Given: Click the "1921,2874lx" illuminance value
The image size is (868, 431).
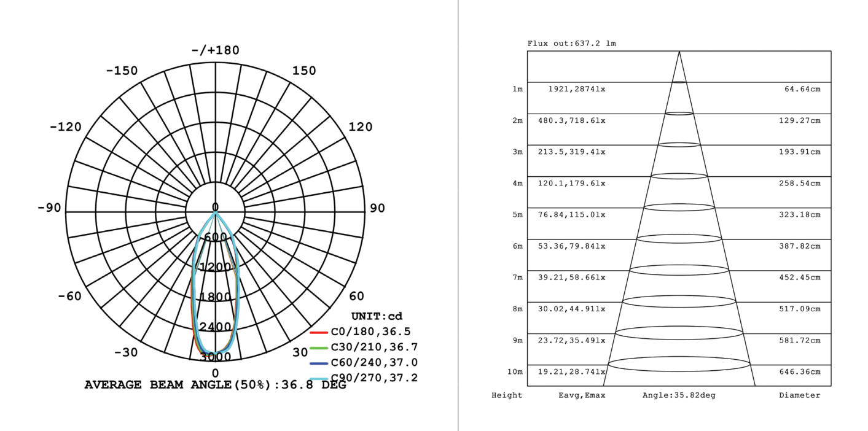Looking at the screenshot, I should (577, 89).
